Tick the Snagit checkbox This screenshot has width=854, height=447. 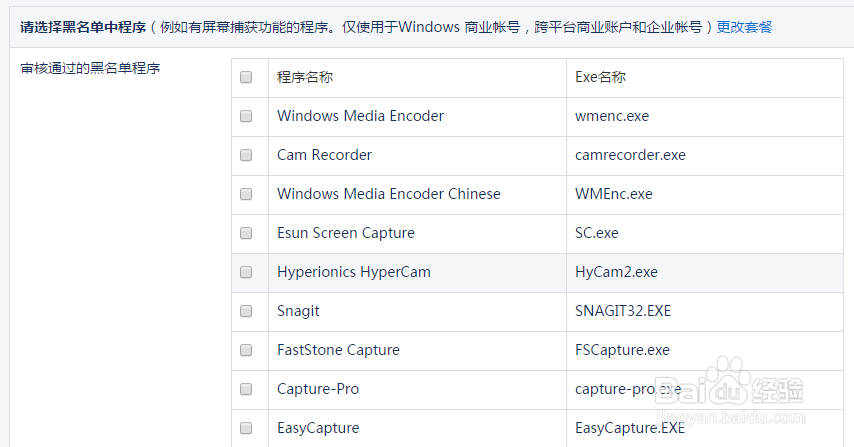point(246,311)
